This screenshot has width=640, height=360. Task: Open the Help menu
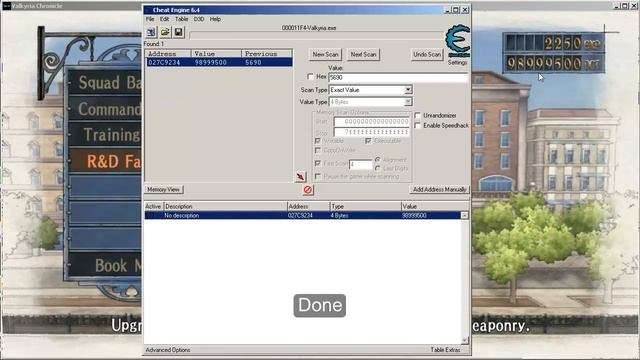(x=215, y=19)
